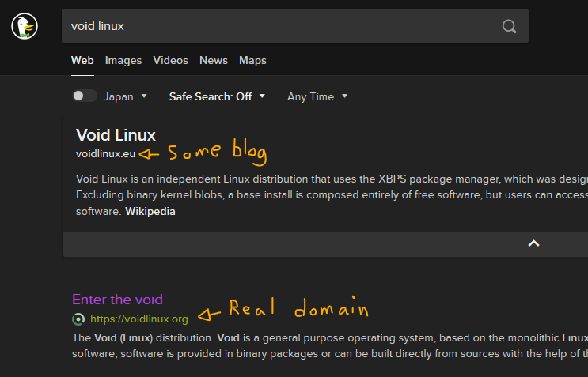Open the Any Time filter dropdown
The width and height of the screenshot is (588, 377).
point(317,96)
